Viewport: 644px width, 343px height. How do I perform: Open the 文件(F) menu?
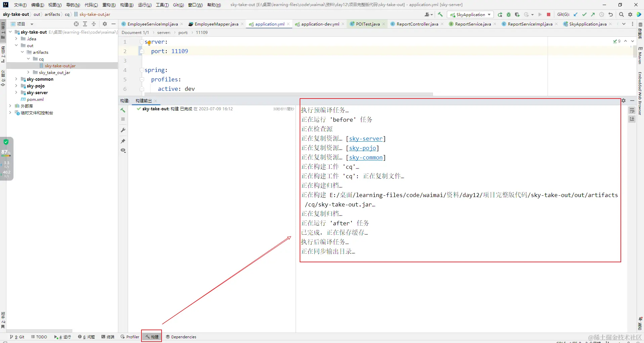click(20, 5)
